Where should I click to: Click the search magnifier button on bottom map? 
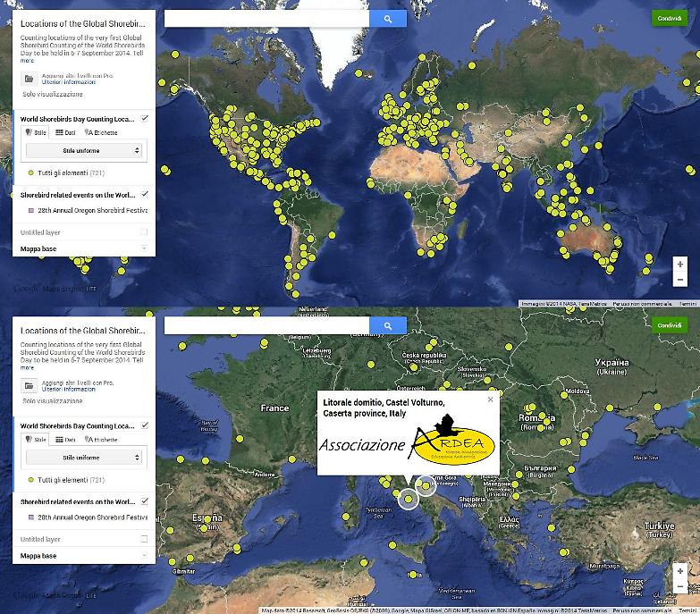pyautogui.click(x=388, y=326)
